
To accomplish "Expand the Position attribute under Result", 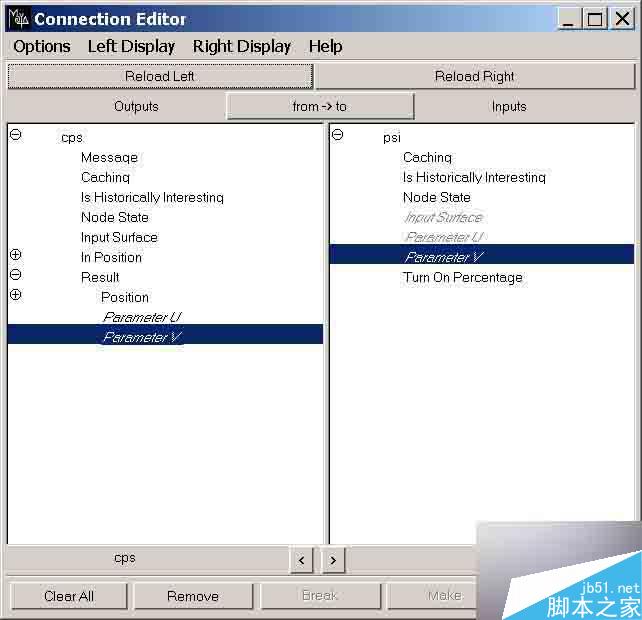I will pyautogui.click(x=16, y=294).
